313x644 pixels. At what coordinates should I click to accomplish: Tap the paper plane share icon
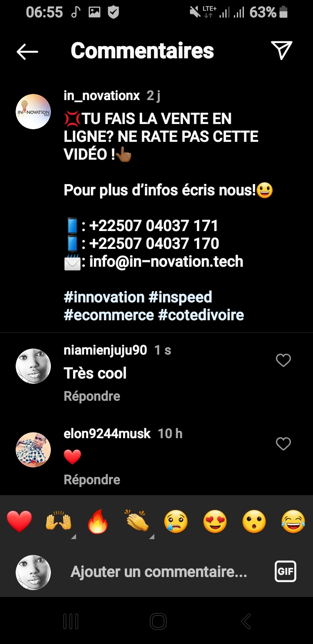281,50
